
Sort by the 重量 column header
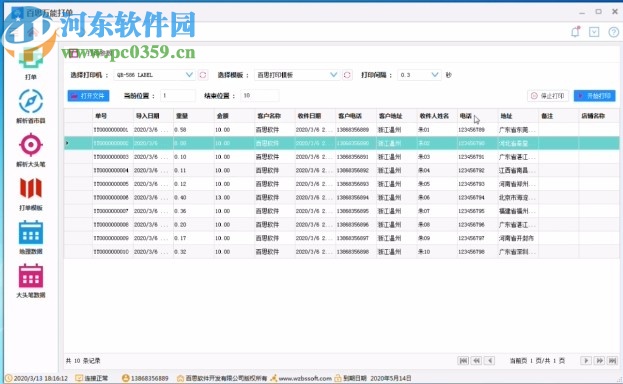coord(194,116)
